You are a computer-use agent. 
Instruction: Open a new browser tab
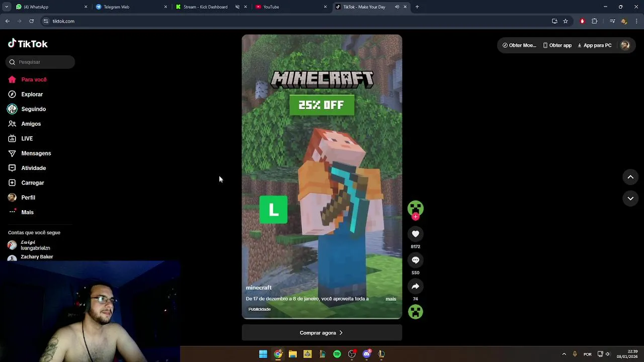(x=417, y=7)
